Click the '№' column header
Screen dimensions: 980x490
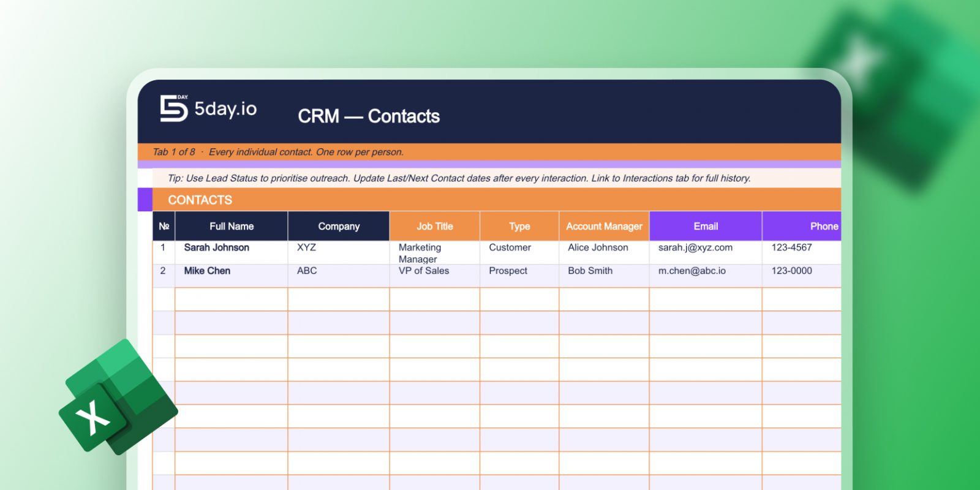coord(164,226)
